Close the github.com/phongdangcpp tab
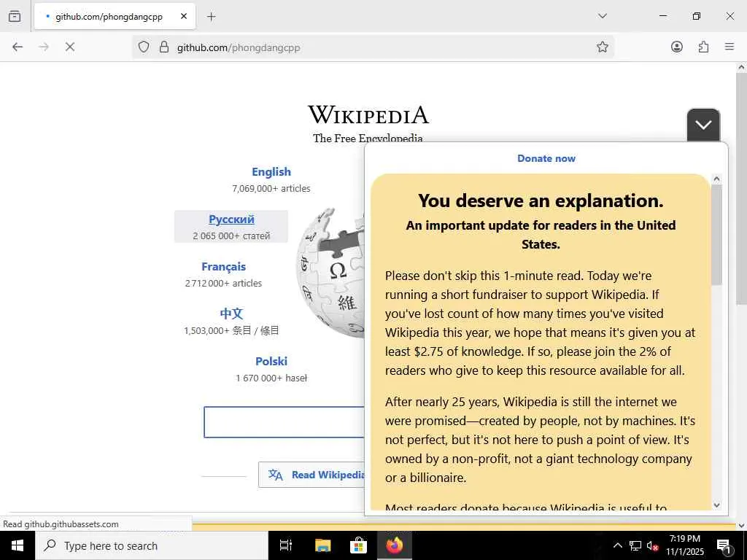The height and width of the screenshot is (560, 747). (x=184, y=16)
